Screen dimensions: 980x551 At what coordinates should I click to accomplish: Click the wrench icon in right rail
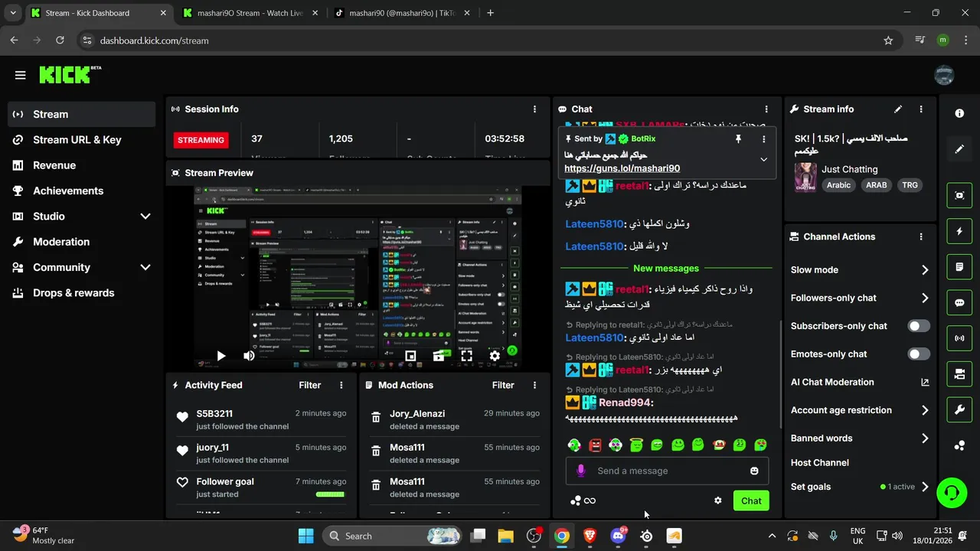(x=959, y=409)
